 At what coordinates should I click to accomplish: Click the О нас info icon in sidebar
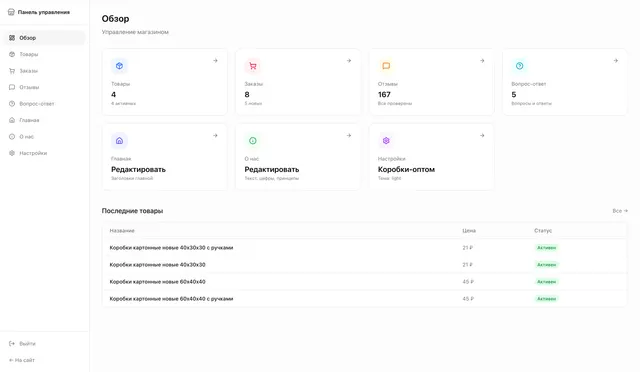click(12, 137)
